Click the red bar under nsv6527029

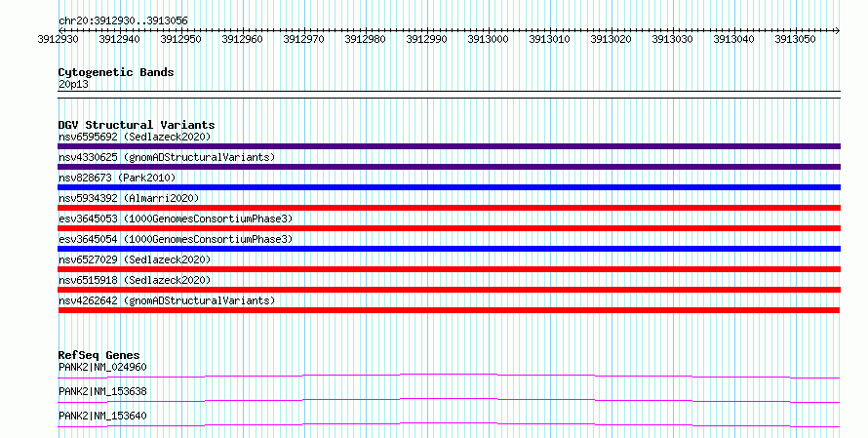click(449, 269)
